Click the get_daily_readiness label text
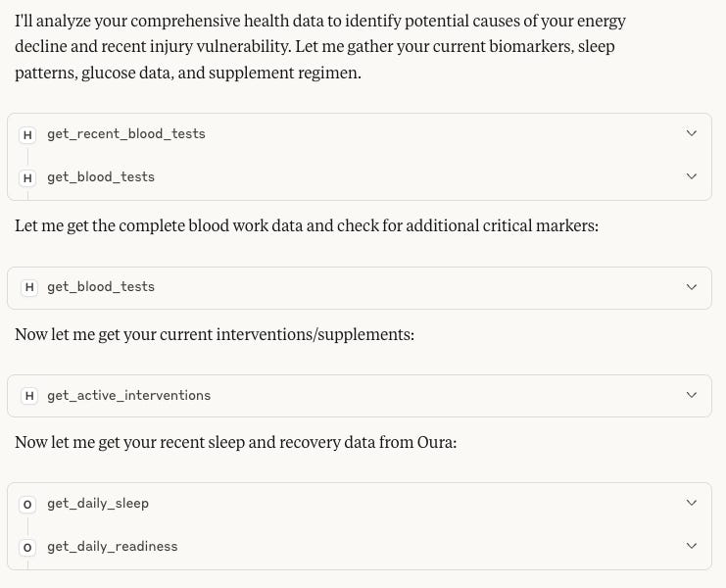This screenshot has height=588, width=726. pos(112,547)
